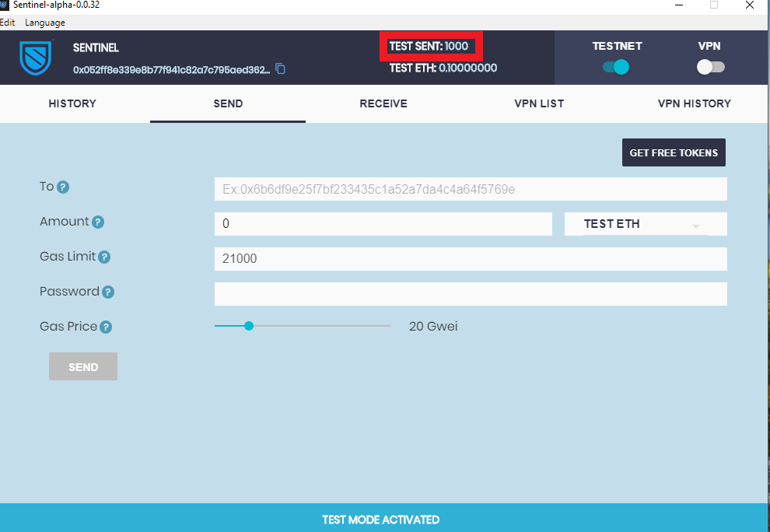Click the Sentinel shield logo
This screenshot has width=770, height=532.
tap(36, 58)
